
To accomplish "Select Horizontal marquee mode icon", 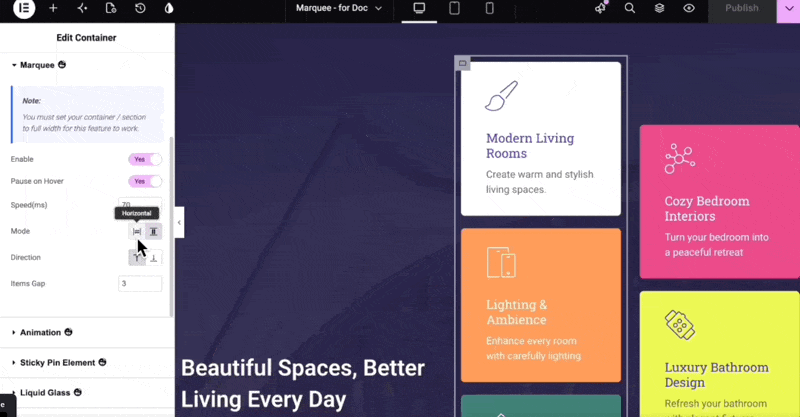I will (x=136, y=232).
